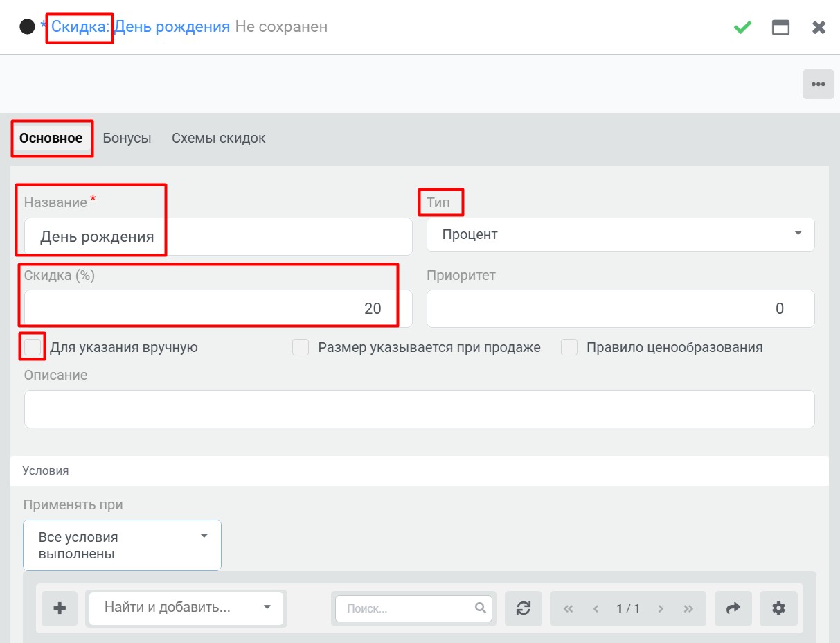Expand the Применять при dropdown

click(x=122, y=545)
